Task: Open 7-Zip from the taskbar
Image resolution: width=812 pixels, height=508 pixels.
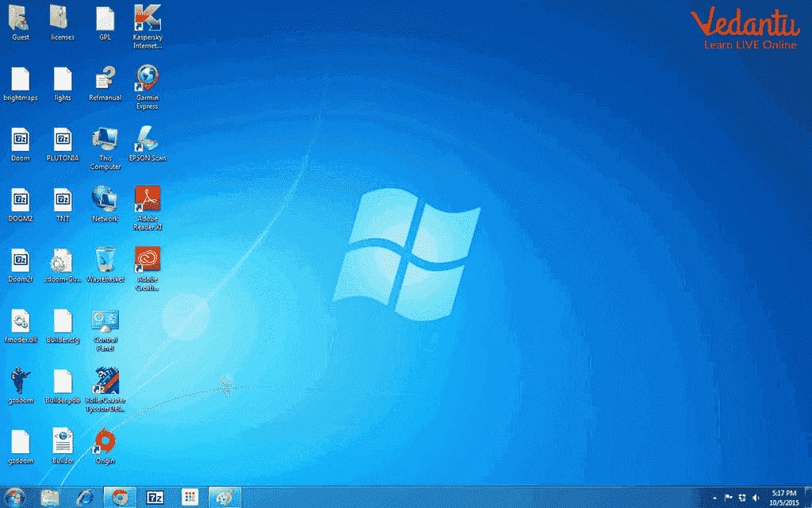Action: click(155, 497)
